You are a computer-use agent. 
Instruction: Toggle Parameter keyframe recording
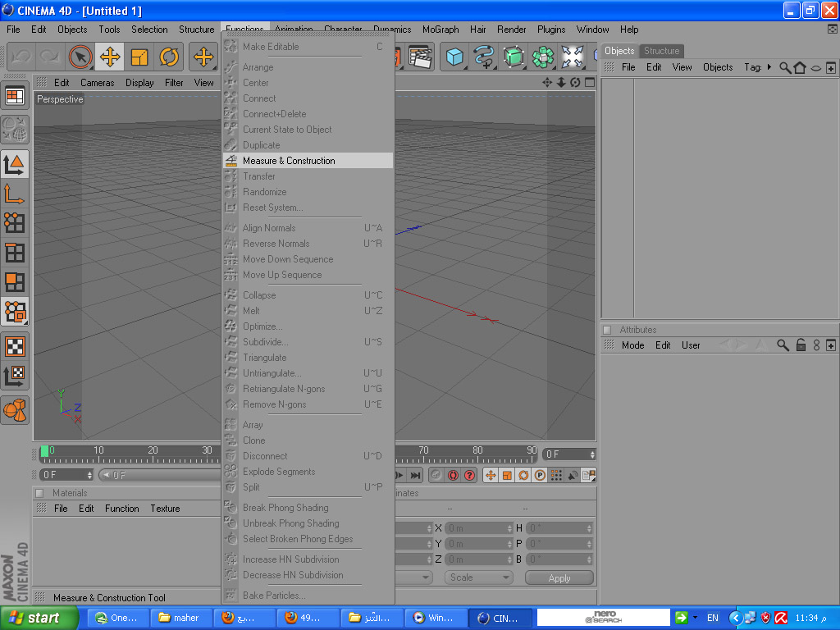[x=540, y=475]
